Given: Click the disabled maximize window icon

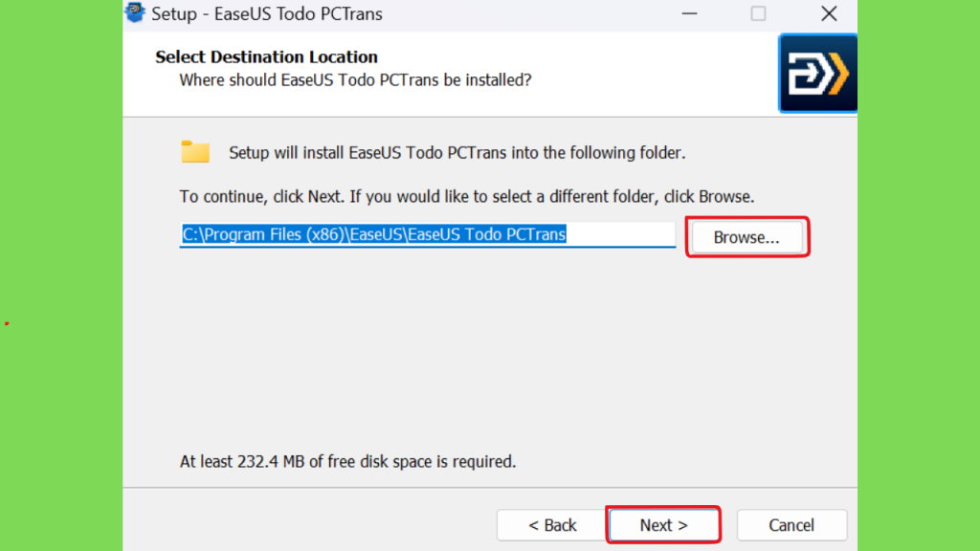Looking at the screenshot, I should click(x=758, y=13).
